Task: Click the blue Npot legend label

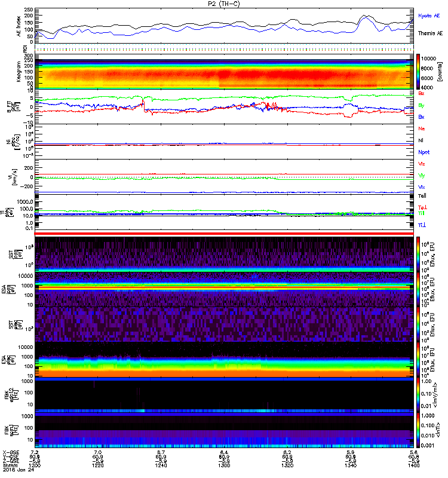Action: coord(424,152)
